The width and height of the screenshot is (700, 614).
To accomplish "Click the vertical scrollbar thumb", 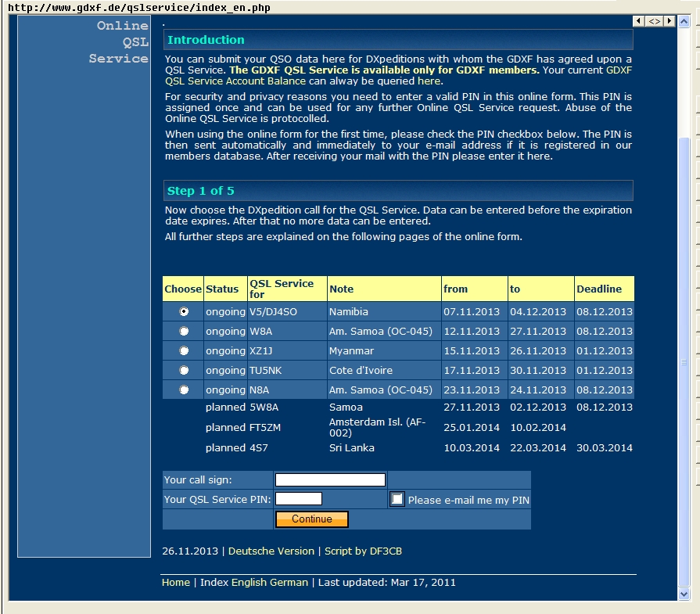I will pyautogui.click(x=684, y=361).
